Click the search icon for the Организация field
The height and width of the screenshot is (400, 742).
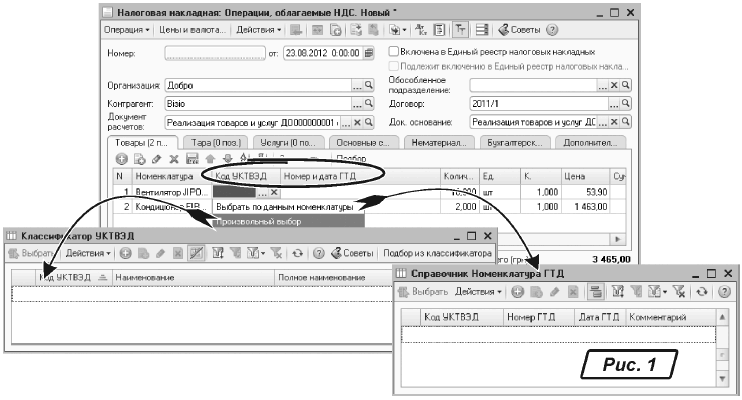click(x=368, y=86)
